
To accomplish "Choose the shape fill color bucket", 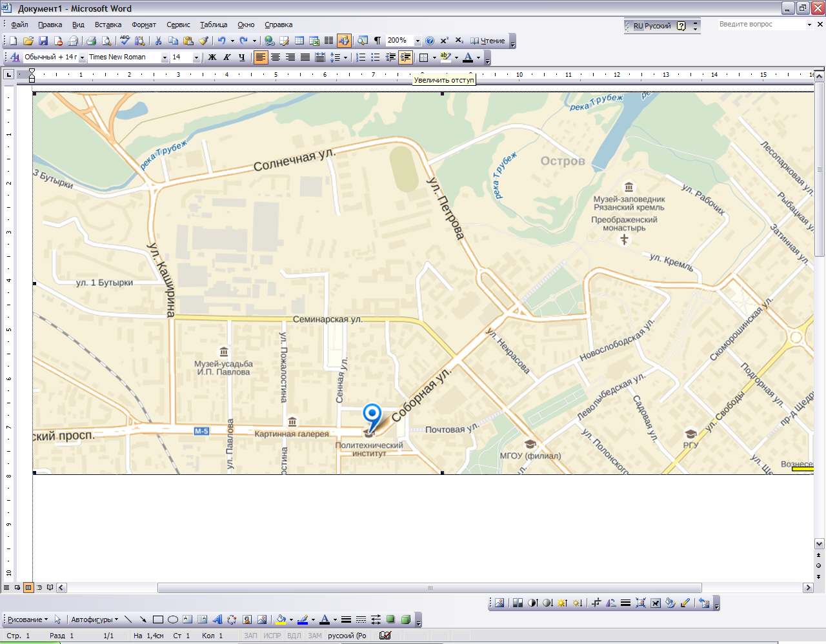I will point(281,619).
